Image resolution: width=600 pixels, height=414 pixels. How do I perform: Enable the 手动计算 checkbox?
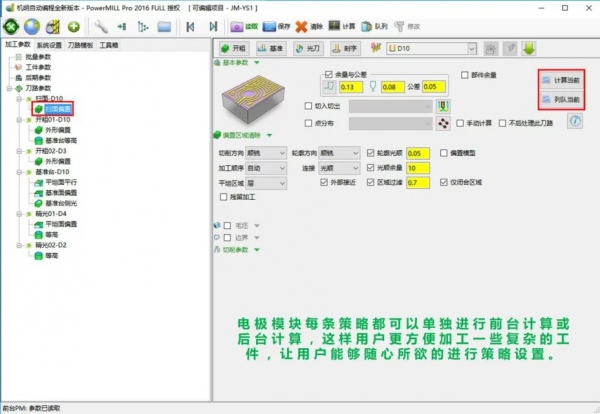[x=462, y=123]
